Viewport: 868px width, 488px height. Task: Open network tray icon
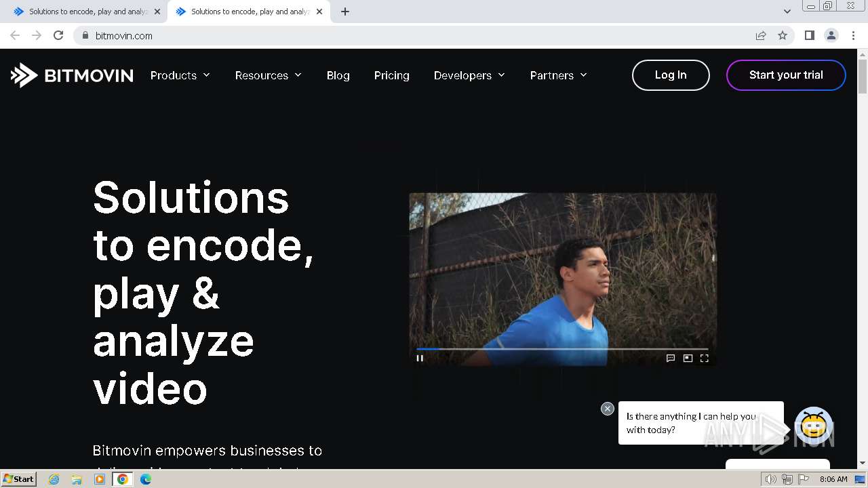787,479
